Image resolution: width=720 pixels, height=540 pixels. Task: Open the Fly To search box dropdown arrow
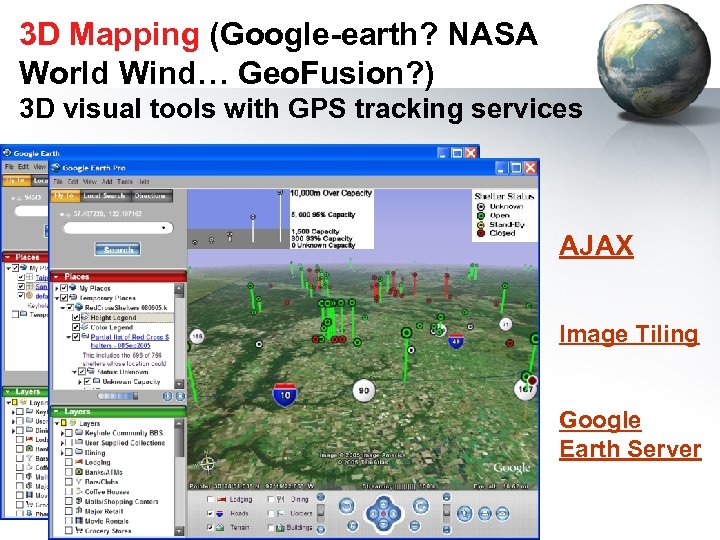pos(164,228)
